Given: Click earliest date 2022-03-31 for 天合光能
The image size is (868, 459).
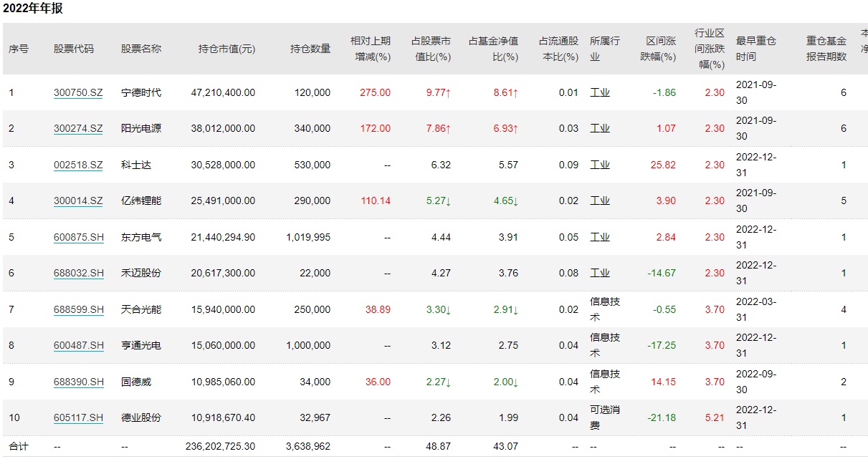Looking at the screenshot, I should click(756, 309).
